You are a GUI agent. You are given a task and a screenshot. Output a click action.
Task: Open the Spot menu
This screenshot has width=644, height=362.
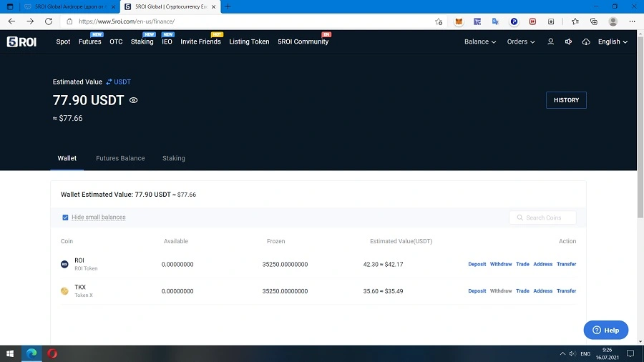click(63, 41)
